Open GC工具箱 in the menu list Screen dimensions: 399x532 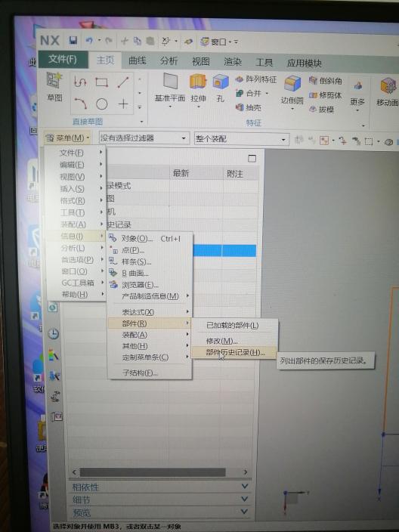(x=76, y=283)
